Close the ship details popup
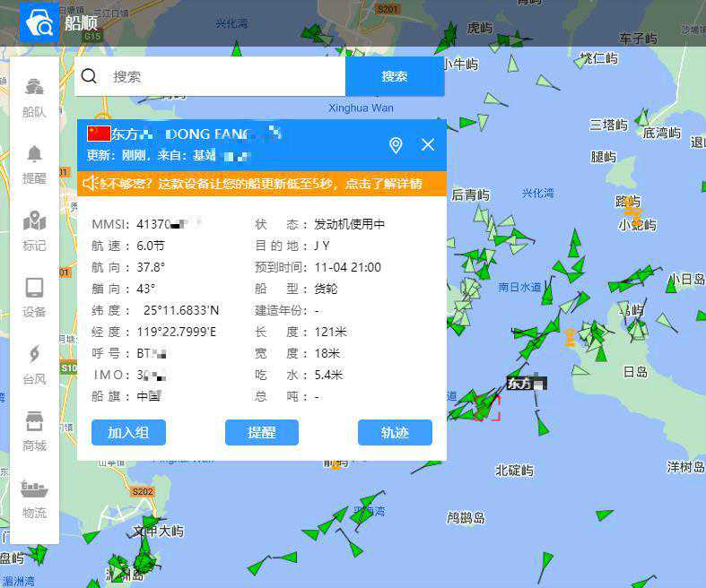 428,145
